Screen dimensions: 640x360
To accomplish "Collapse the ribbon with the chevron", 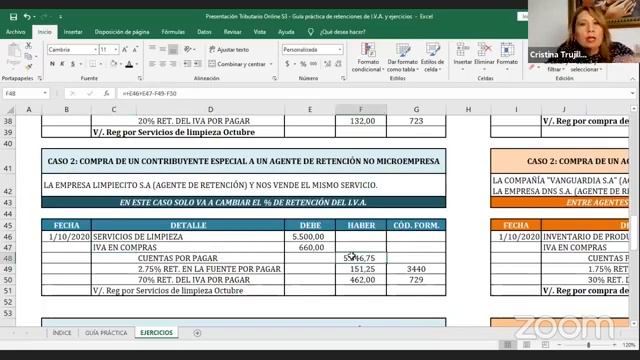I will pyautogui.click(x=633, y=78).
